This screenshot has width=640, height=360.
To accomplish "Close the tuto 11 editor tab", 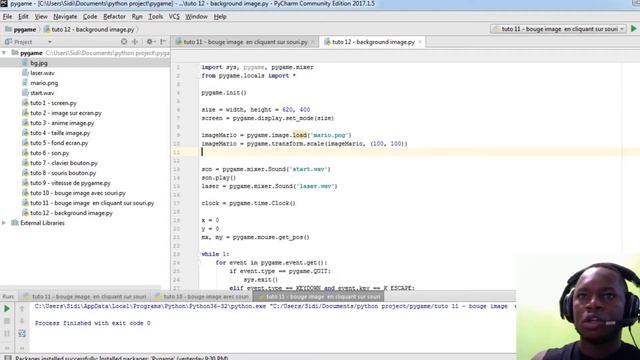I will click(x=313, y=42).
